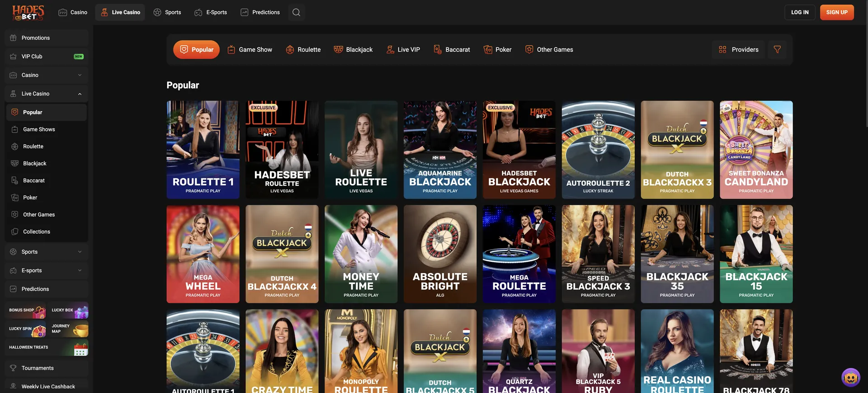Click the Tournaments trophy icon
Screen dimensions: 868x393
pyautogui.click(x=13, y=368)
